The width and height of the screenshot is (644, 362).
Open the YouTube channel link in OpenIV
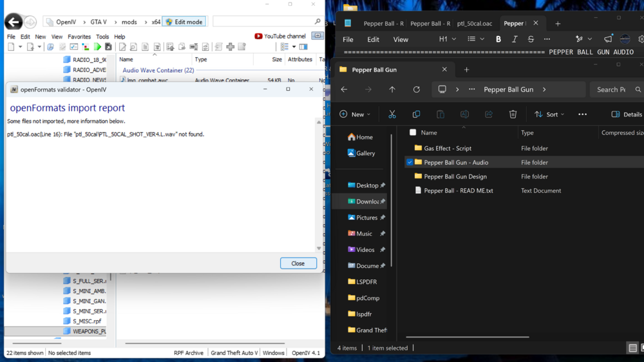click(x=280, y=36)
